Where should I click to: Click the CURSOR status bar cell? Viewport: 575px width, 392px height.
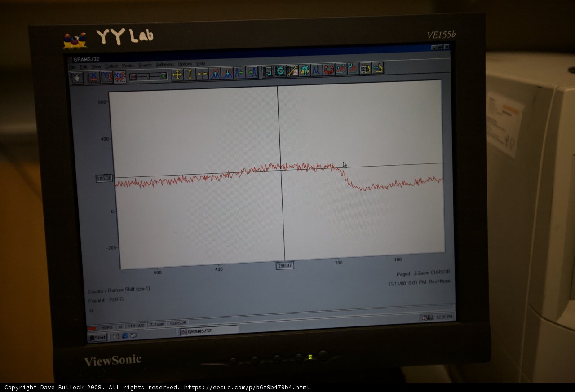click(178, 323)
